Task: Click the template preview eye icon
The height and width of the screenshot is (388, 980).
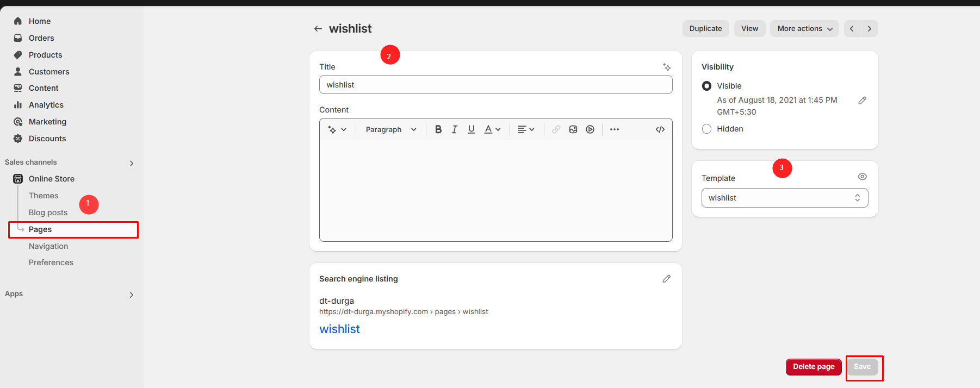Action: pyautogui.click(x=863, y=177)
